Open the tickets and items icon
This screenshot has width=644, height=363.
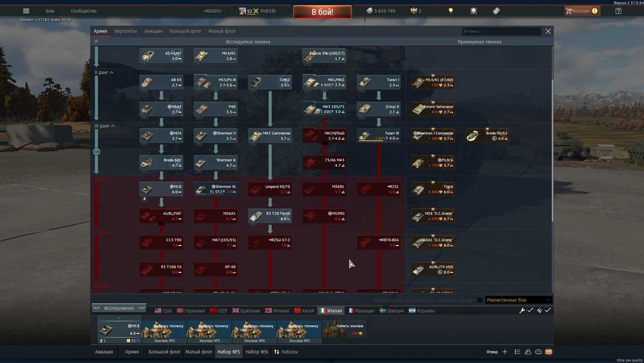point(496,11)
